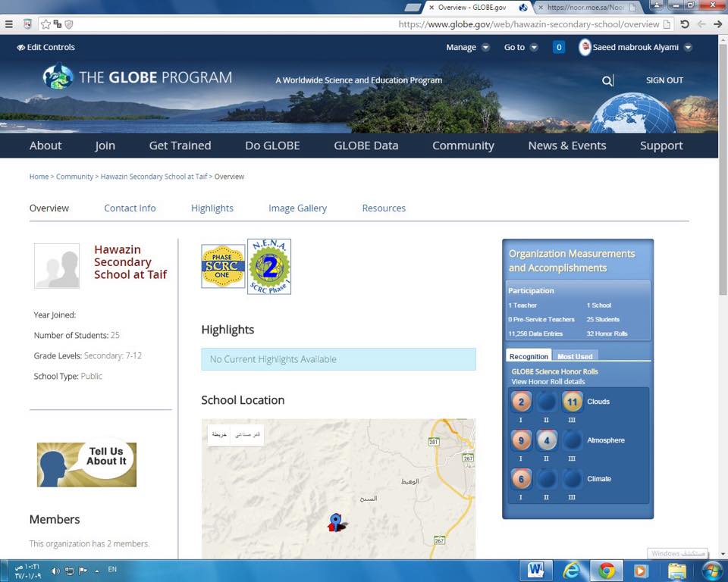Open the News & Events menu
728x582 pixels.
(567, 145)
